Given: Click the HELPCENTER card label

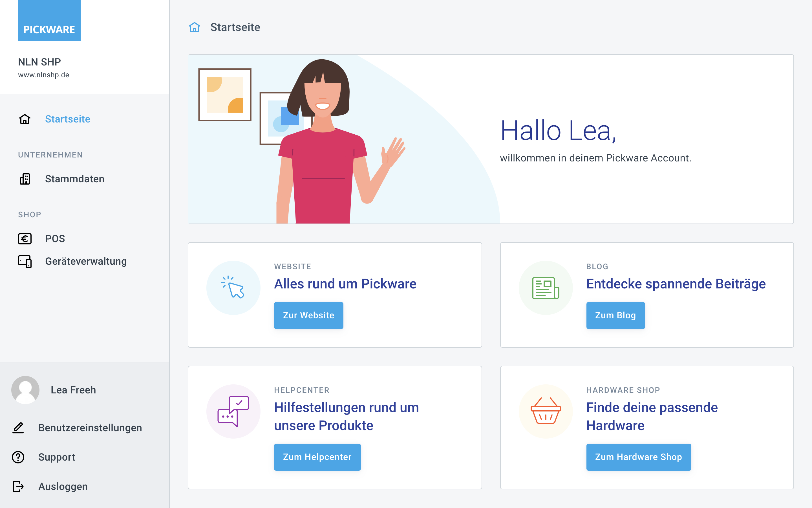Looking at the screenshot, I should pos(302,390).
